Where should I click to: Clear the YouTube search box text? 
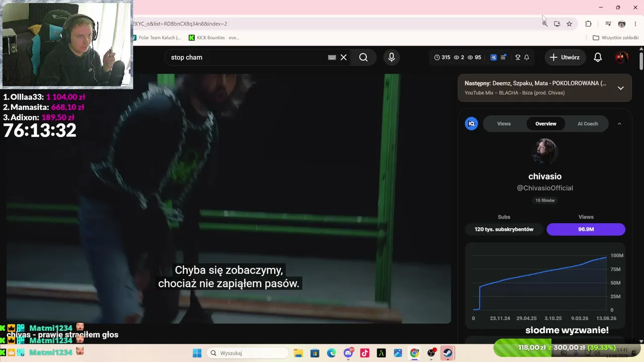coord(344,57)
